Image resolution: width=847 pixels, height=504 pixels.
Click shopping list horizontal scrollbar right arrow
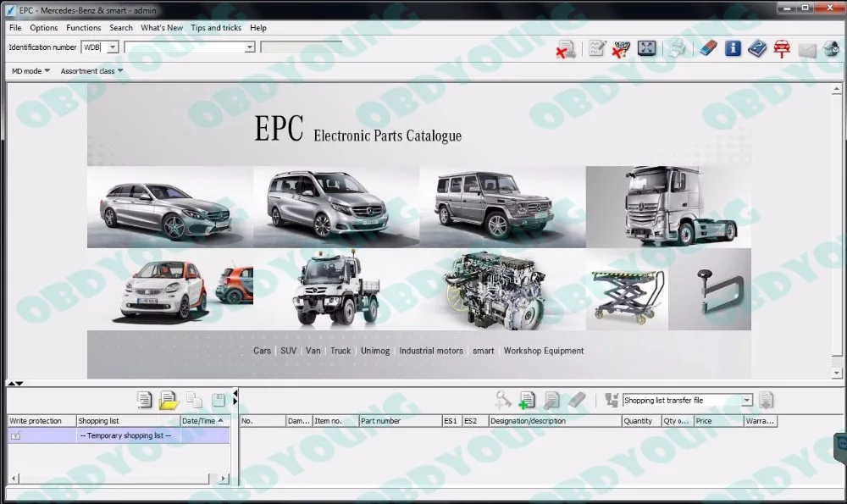[223, 479]
